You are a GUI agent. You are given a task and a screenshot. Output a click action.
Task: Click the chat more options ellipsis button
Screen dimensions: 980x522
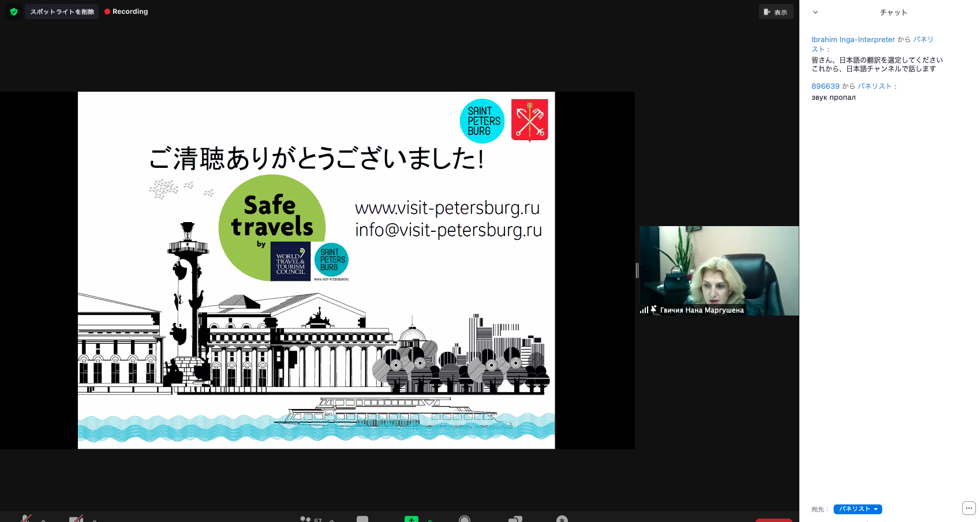(968, 508)
